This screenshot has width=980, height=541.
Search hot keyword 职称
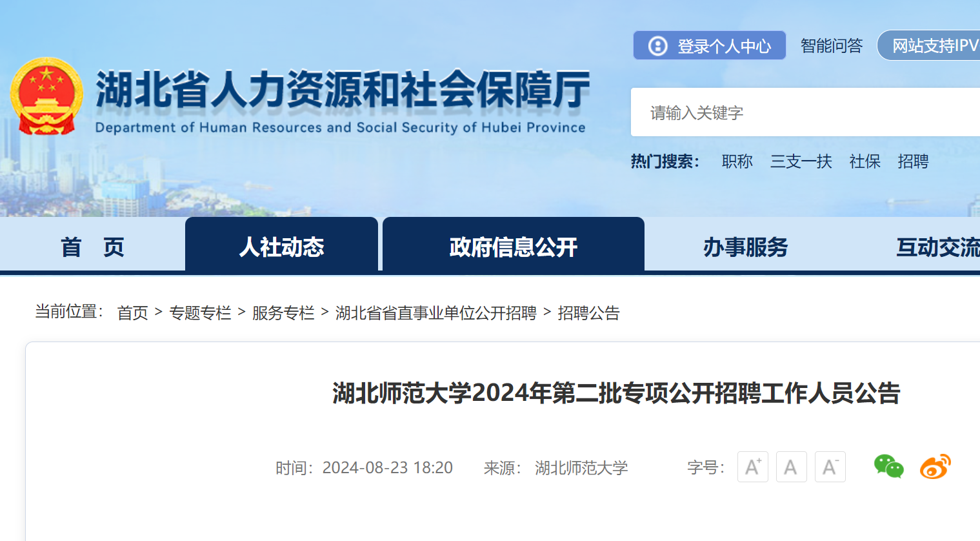737,161
